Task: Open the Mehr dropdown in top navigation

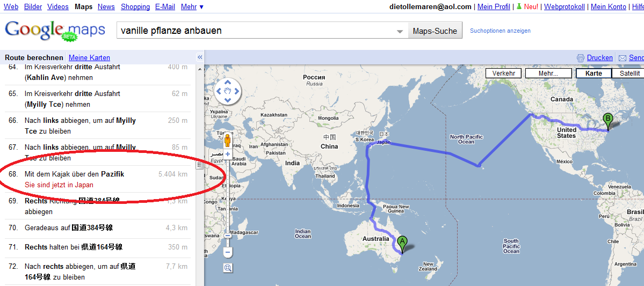Action: coord(192,6)
